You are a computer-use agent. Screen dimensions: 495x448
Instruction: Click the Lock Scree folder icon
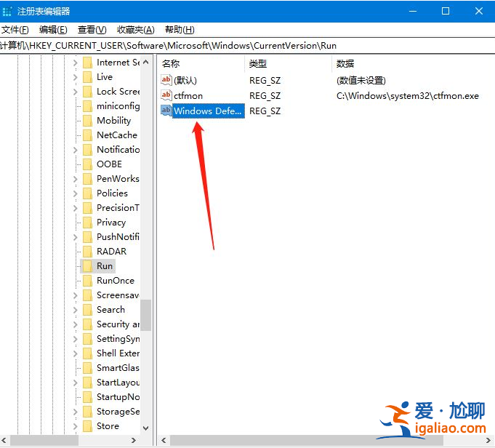click(x=87, y=92)
